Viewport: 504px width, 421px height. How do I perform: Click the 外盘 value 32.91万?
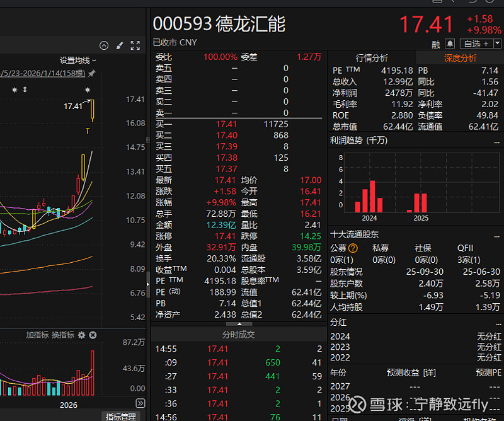221,247
